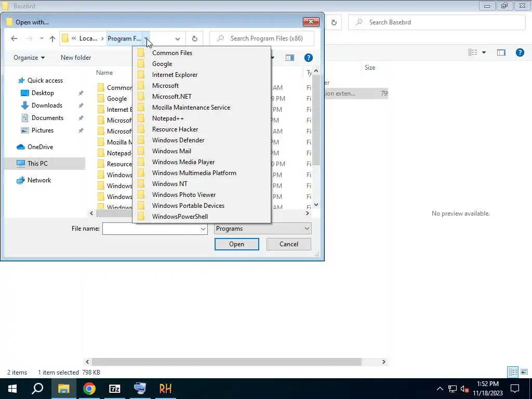This screenshot has height=399, width=532.
Task: Click the Search Basebrd box
Action: [437, 22]
